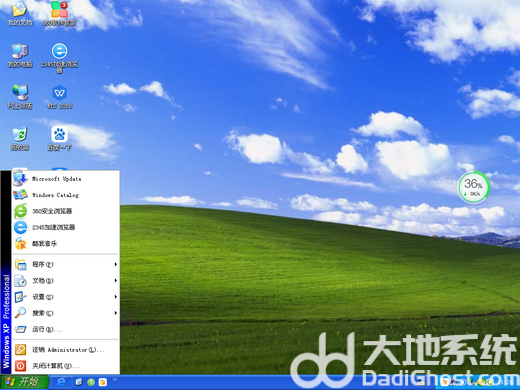Expand the 文档(D) submenu arrow
The width and height of the screenshot is (520, 390).
[x=116, y=281]
